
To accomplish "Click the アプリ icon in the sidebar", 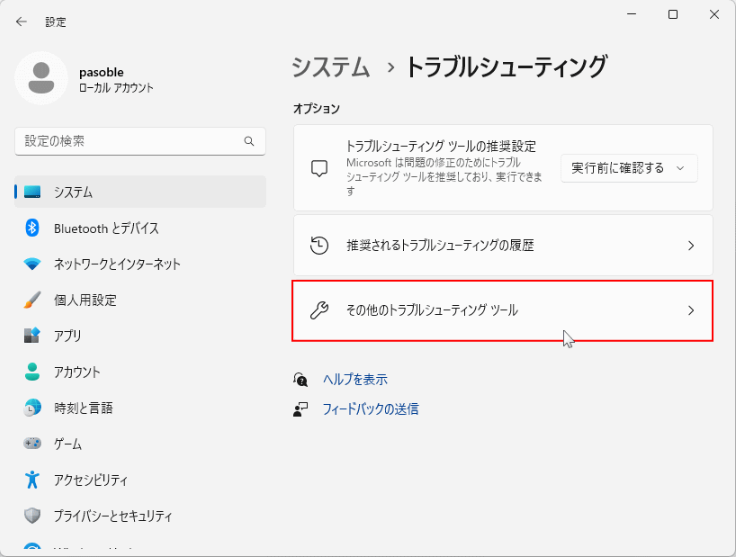I will pos(32,336).
